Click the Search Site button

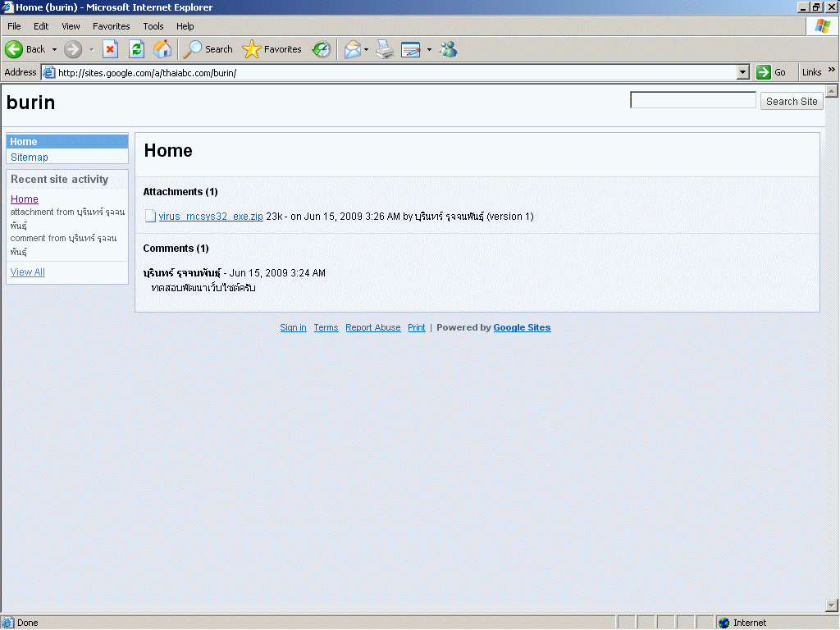pos(792,101)
